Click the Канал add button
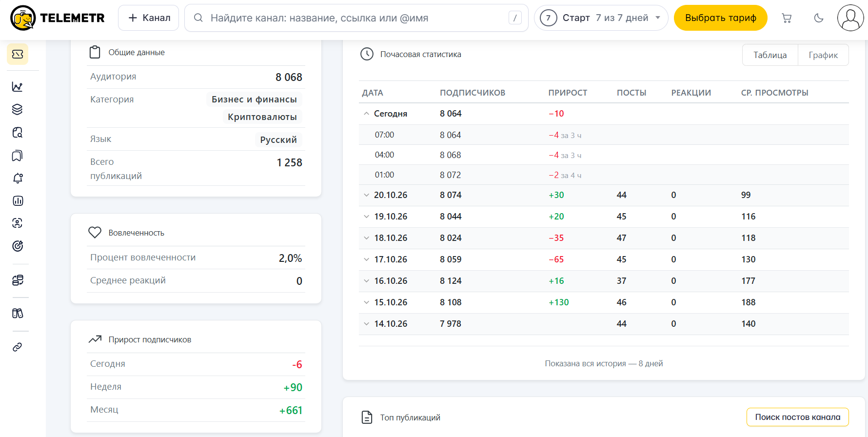This screenshot has height=437, width=868. click(x=149, y=18)
